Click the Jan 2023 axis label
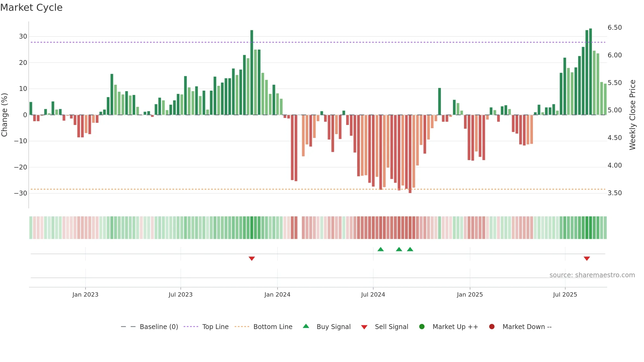644x362 pixels. (x=85, y=294)
